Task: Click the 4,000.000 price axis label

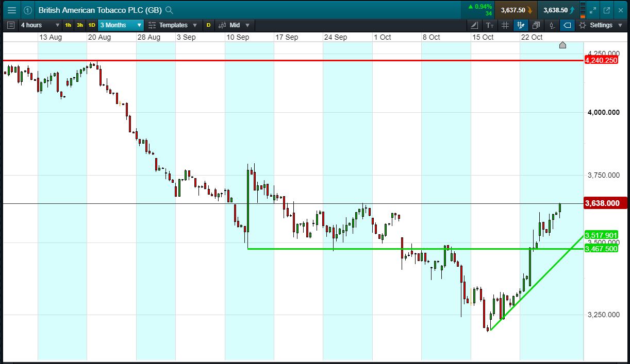Action: pyautogui.click(x=604, y=112)
